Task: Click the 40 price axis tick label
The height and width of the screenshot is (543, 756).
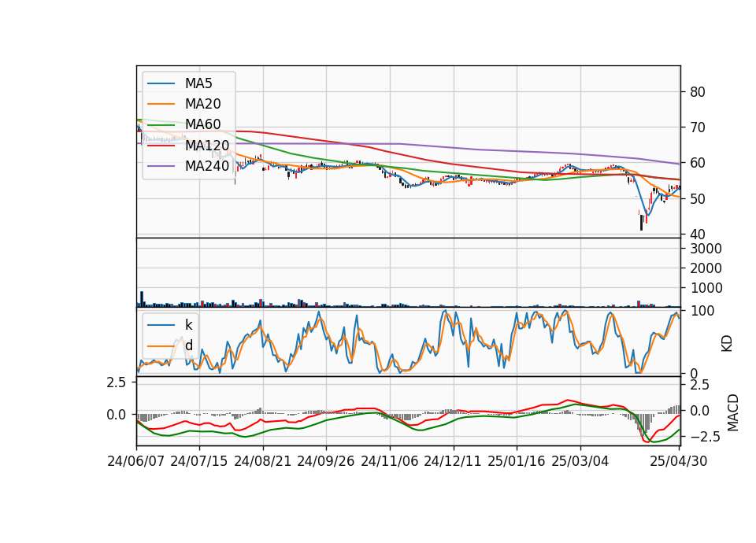Action: click(697, 235)
